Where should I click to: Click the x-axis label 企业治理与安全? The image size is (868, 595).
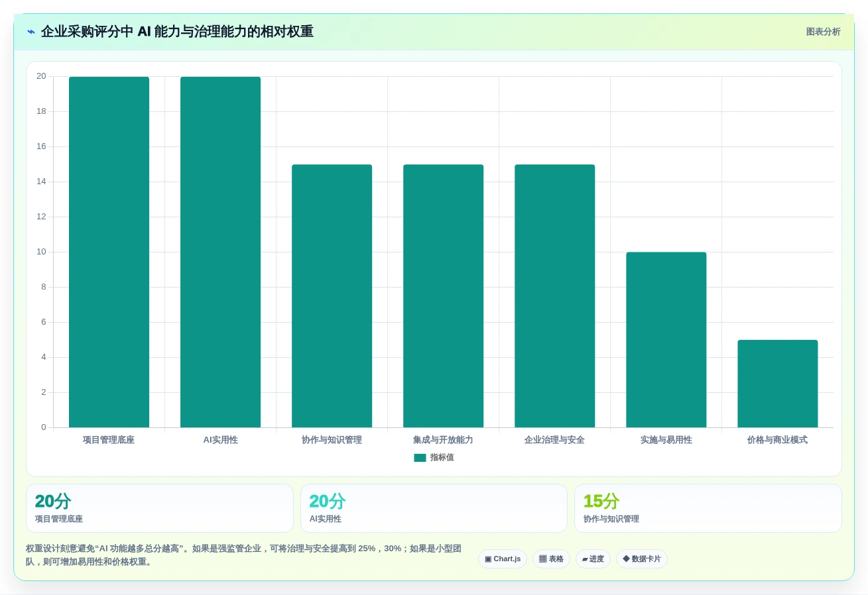554,440
